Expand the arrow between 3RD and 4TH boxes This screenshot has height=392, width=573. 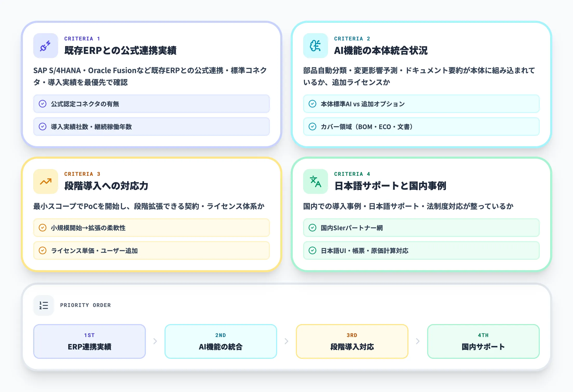tap(418, 341)
